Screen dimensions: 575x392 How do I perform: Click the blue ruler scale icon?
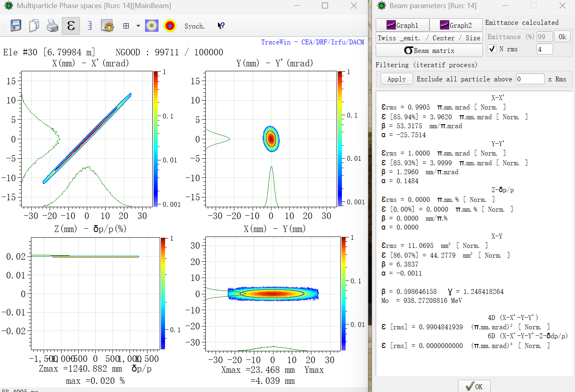click(x=90, y=26)
